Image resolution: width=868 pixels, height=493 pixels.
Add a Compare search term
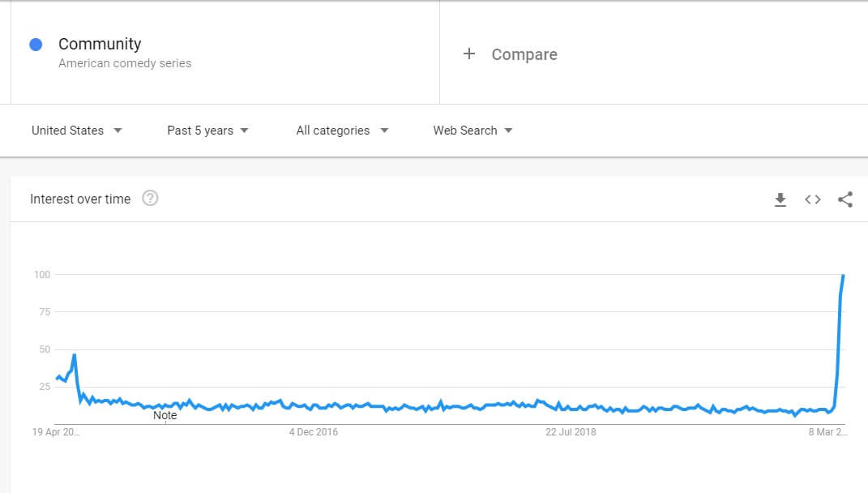point(524,54)
